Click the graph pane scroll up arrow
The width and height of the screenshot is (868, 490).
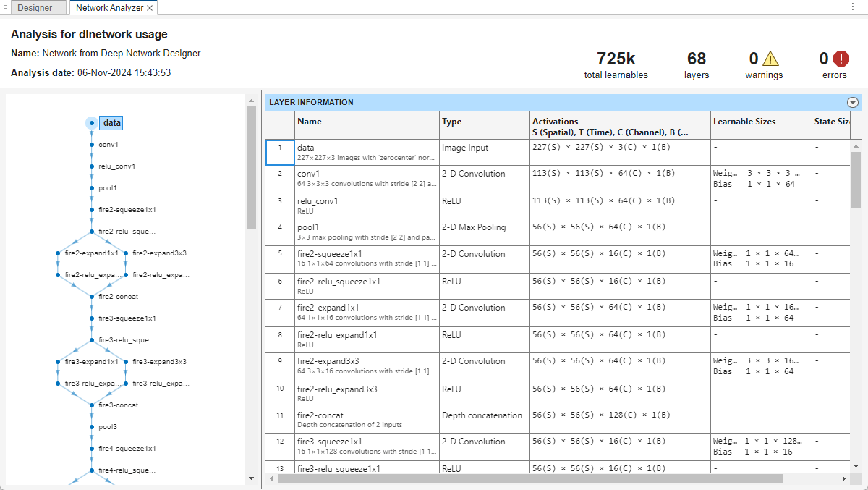tap(251, 101)
